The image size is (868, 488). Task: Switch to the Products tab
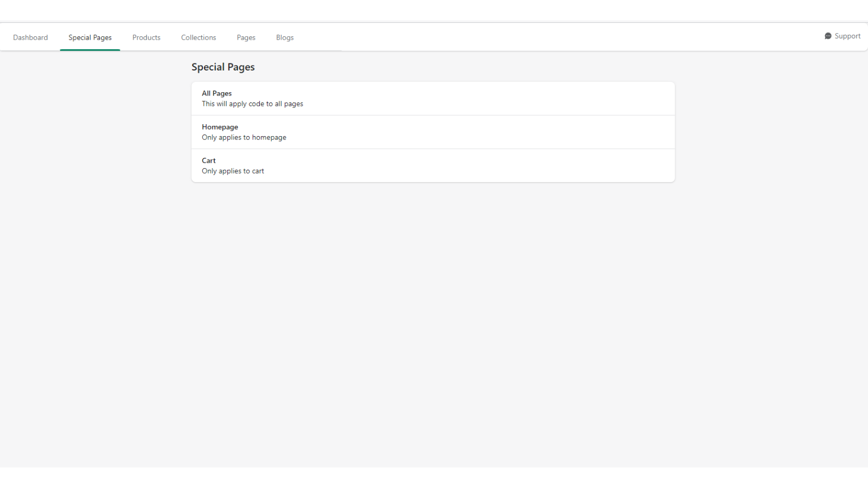click(146, 37)
